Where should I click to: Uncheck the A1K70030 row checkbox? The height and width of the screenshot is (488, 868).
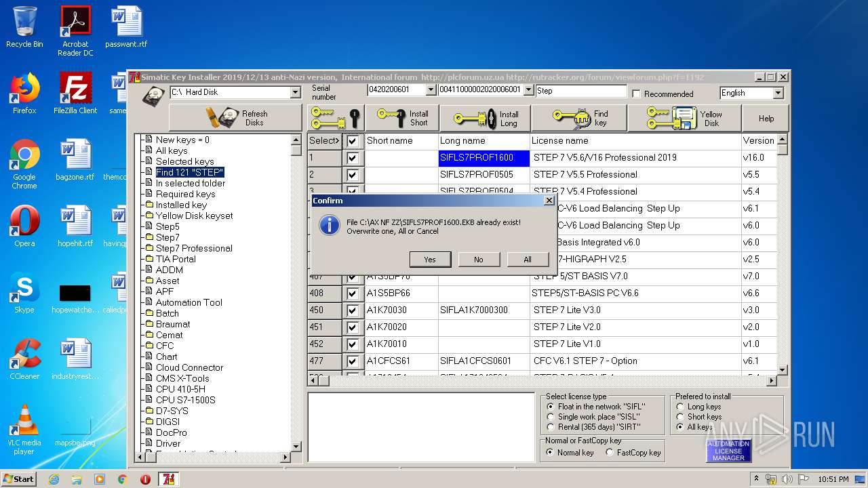coord(352,310)
